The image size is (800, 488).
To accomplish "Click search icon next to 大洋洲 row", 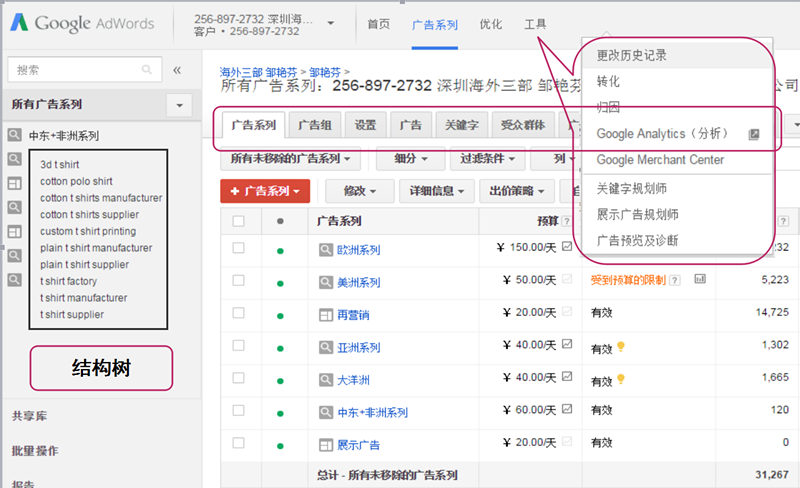I will (326, 380).
